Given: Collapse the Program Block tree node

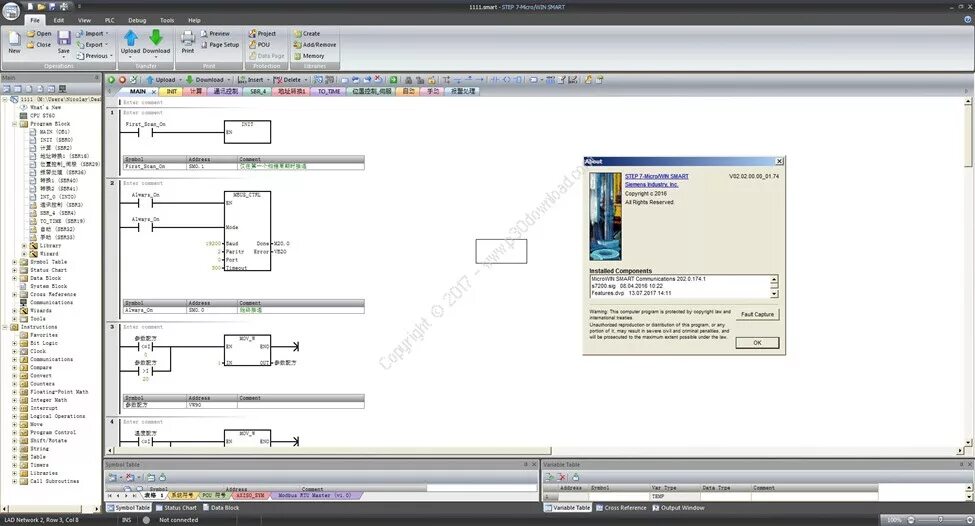Looking at the screenshot, I should point(14,124).
